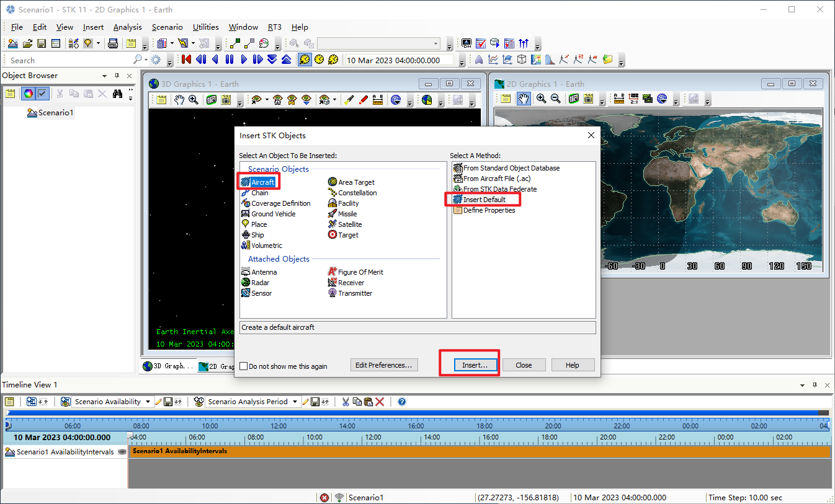
Task: Toggle Normal animation mode clock
Action: tap(305, 60)
